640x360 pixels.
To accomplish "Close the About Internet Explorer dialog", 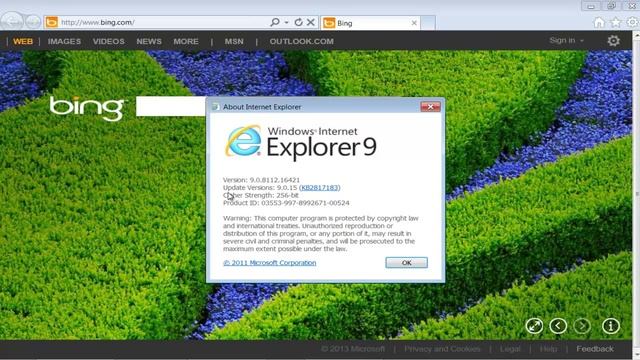I will (430, 107).
